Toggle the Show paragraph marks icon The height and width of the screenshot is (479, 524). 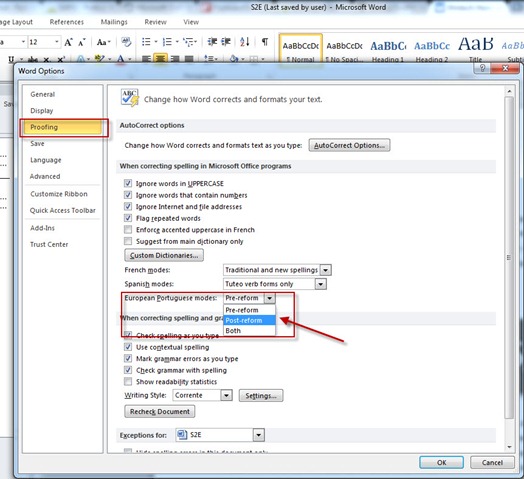click(x=265, y=42)
